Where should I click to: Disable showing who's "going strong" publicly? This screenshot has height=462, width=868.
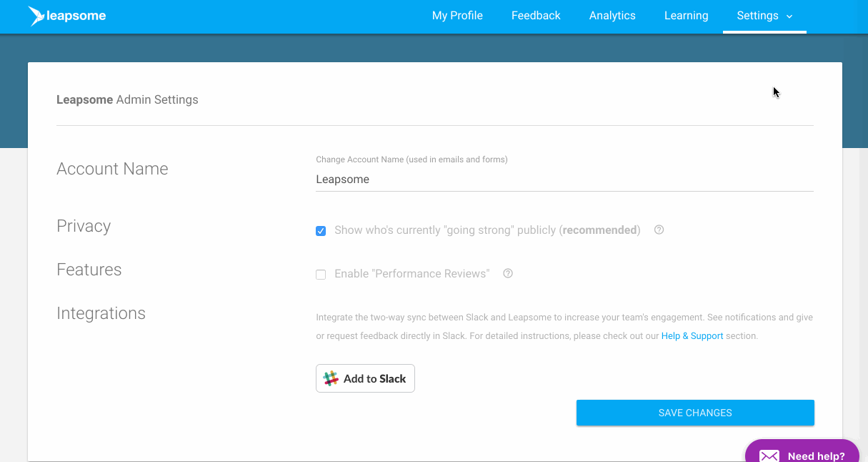tap(321, 231)
